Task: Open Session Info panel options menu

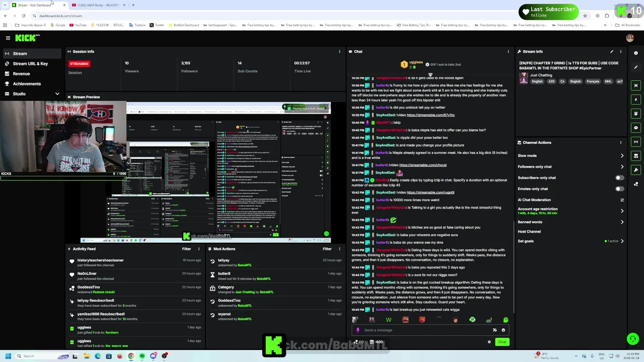Action: coord(340,51)
